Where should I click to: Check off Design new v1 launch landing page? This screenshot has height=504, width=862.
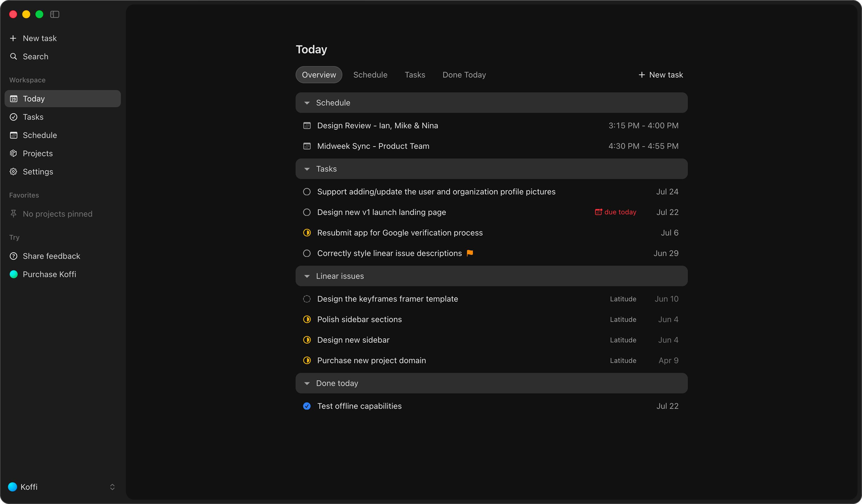pos(307,212)
